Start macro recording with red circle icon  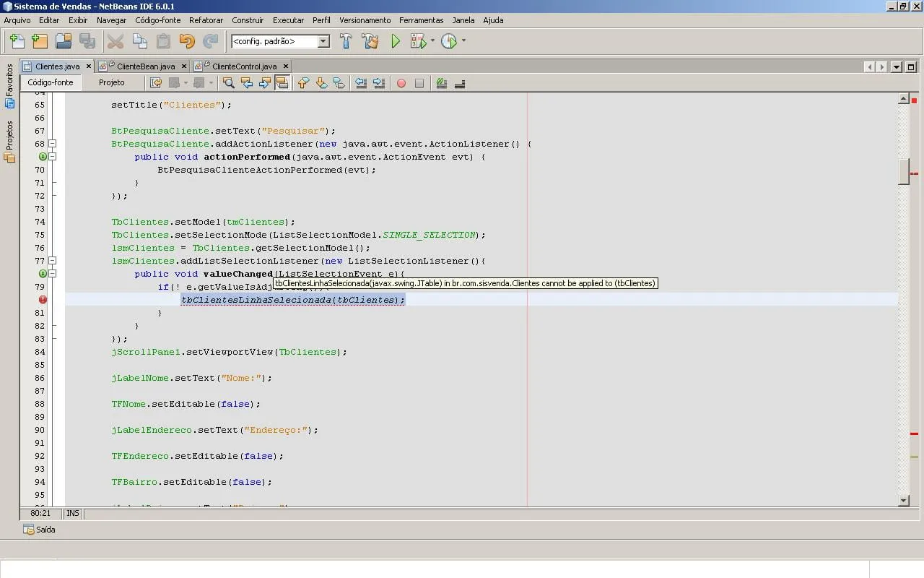(401, 83)
